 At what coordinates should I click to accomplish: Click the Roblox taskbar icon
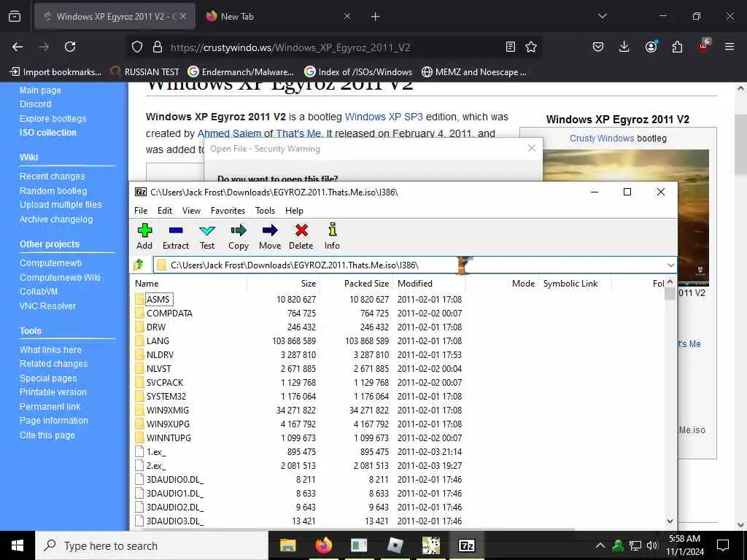(395, 545)
